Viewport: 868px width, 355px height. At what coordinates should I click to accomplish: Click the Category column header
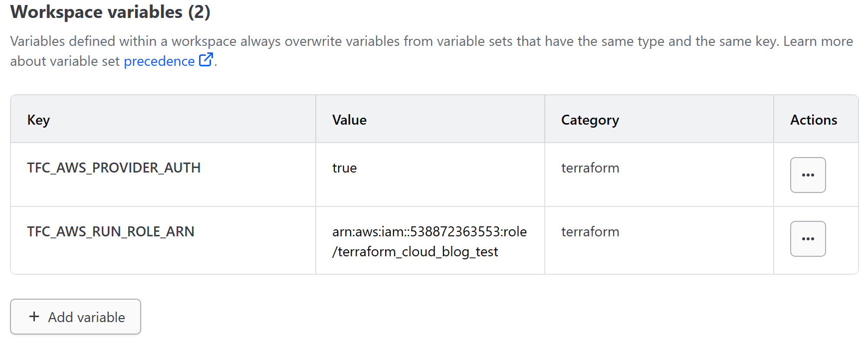(x=590, y=120)
